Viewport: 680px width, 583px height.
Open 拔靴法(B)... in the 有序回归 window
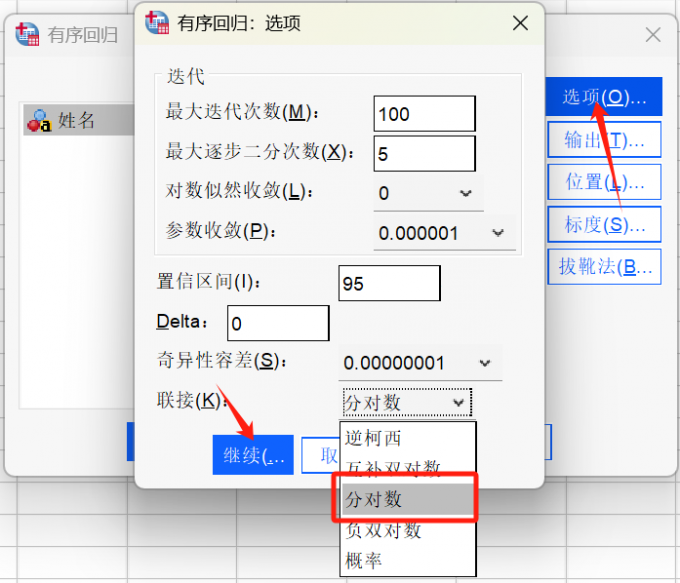point(604,266)
